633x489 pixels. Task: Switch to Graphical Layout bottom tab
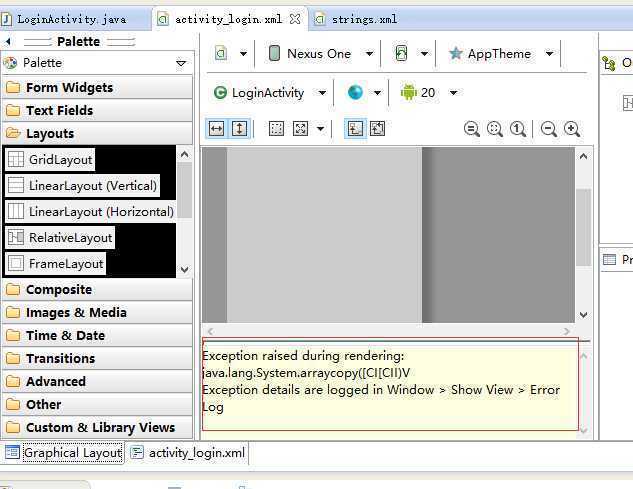pyautogui.click(x=64, y=453)
